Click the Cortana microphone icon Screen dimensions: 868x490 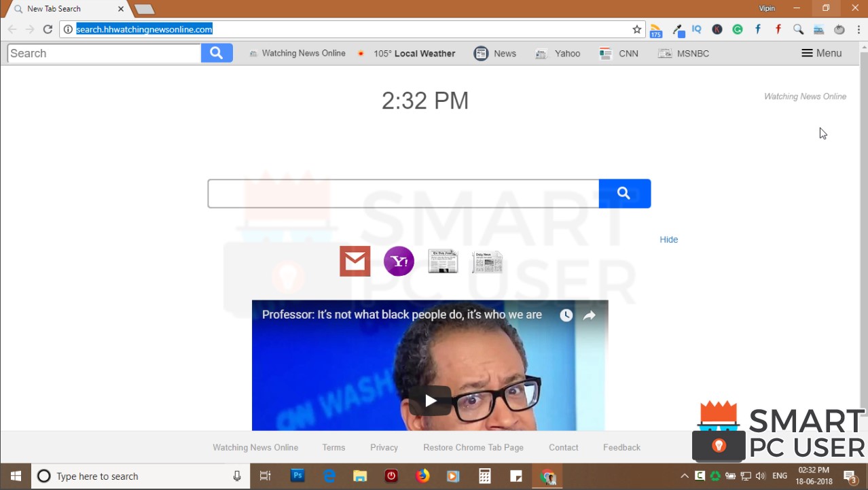(x=237, y=476)
